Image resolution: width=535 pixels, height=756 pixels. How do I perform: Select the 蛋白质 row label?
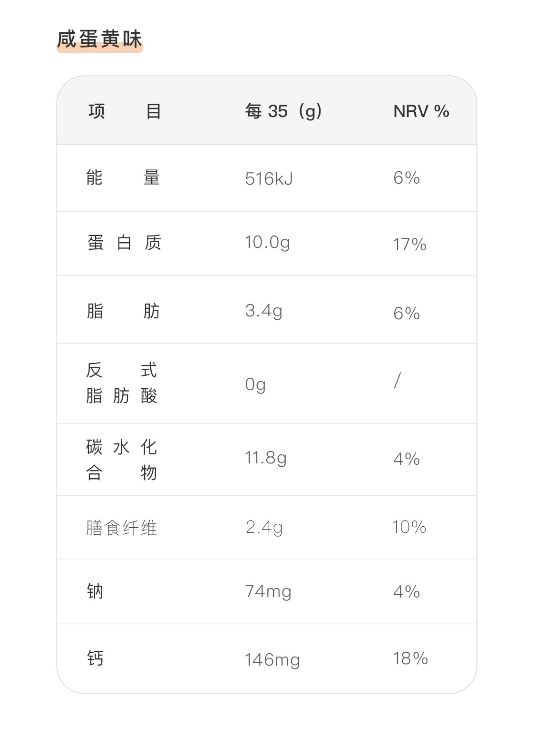[124, 243]
